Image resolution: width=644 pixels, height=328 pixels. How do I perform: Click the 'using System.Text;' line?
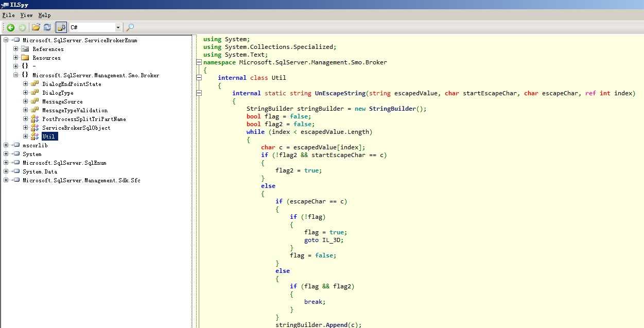point(235,55)
